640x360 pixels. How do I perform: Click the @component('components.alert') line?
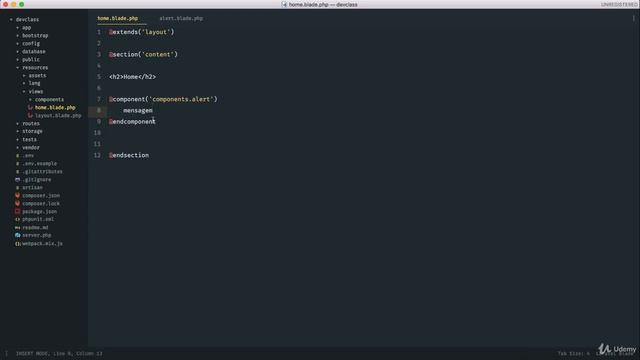click(x=163, y=99)
